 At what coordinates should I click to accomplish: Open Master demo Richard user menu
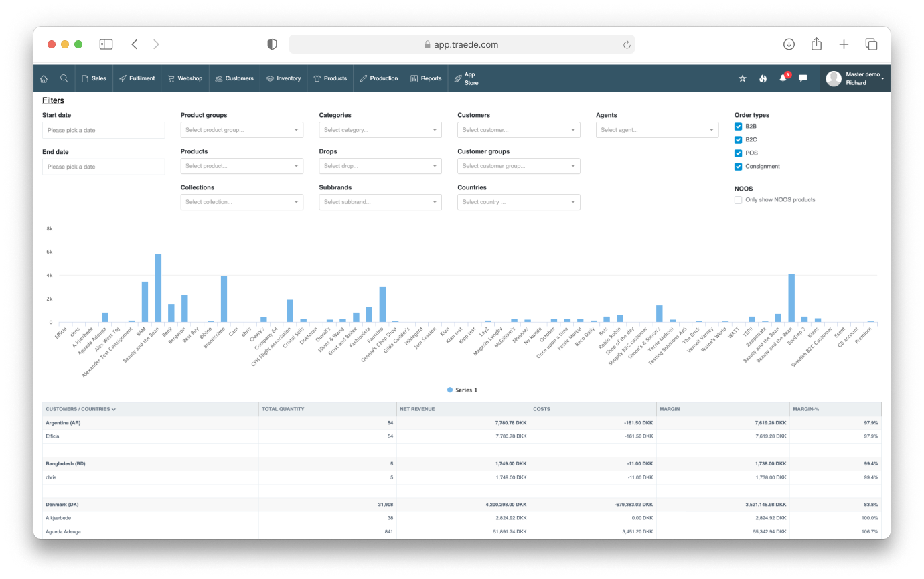click(855, 78)
